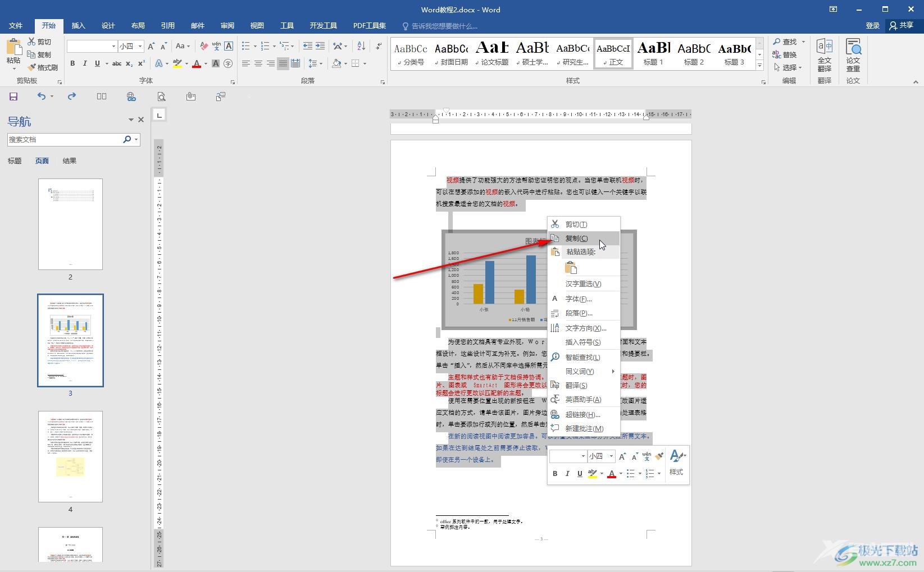The image size is (924, 572).
Task: Click the Save icon in quick access toolbar
Action: (x=13, y=97)
